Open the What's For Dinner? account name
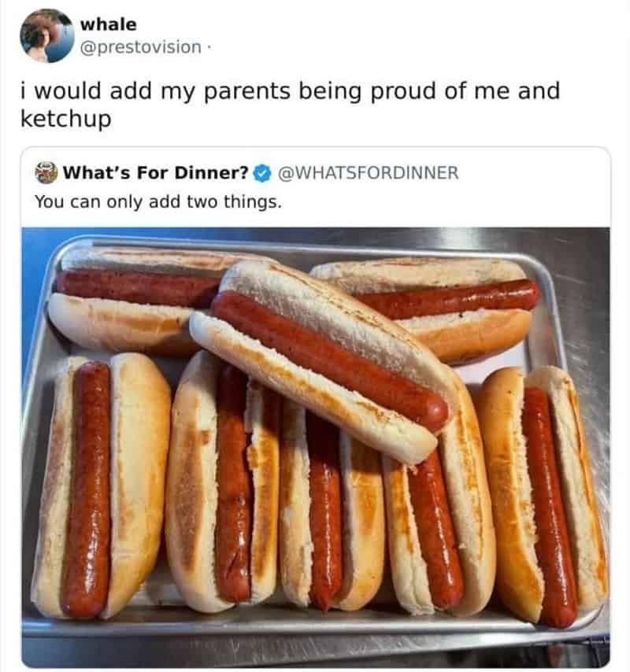The width and height of the screenshot is (630, 672). 156,173
